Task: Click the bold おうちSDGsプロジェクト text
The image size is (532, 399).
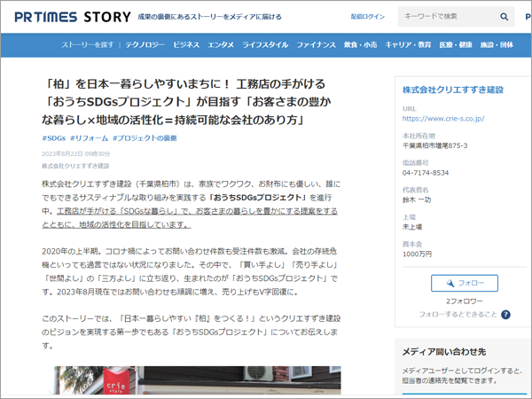Action: click(258, 198)
